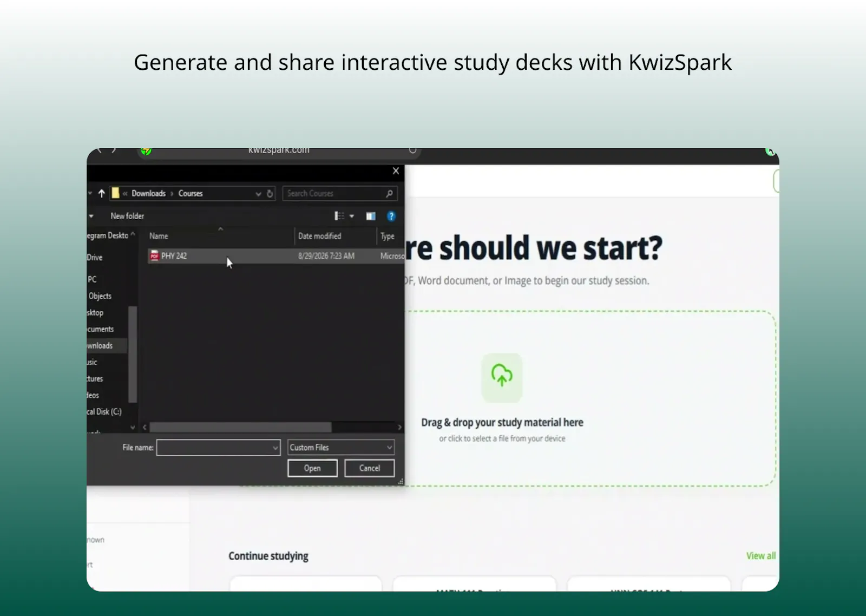The height and width of the screenshot is (616, 866).
Task: Select Documents in the navigation pane
Action: click(100, 329)
